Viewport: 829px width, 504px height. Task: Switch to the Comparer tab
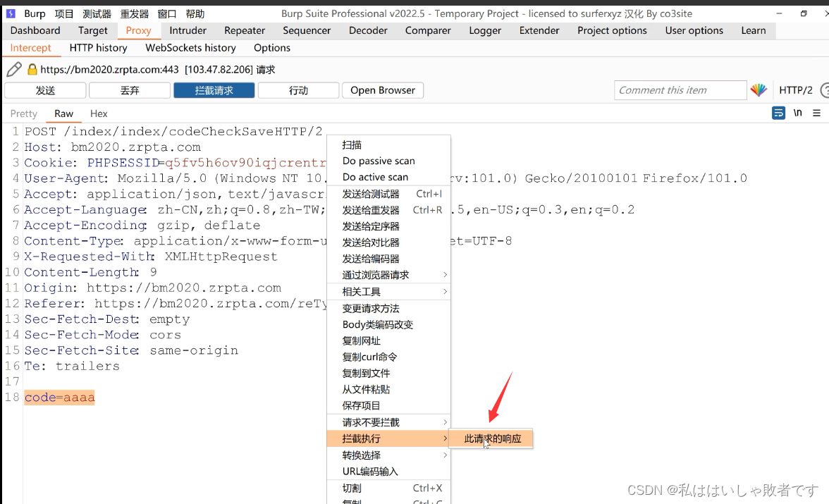[428, 31]
